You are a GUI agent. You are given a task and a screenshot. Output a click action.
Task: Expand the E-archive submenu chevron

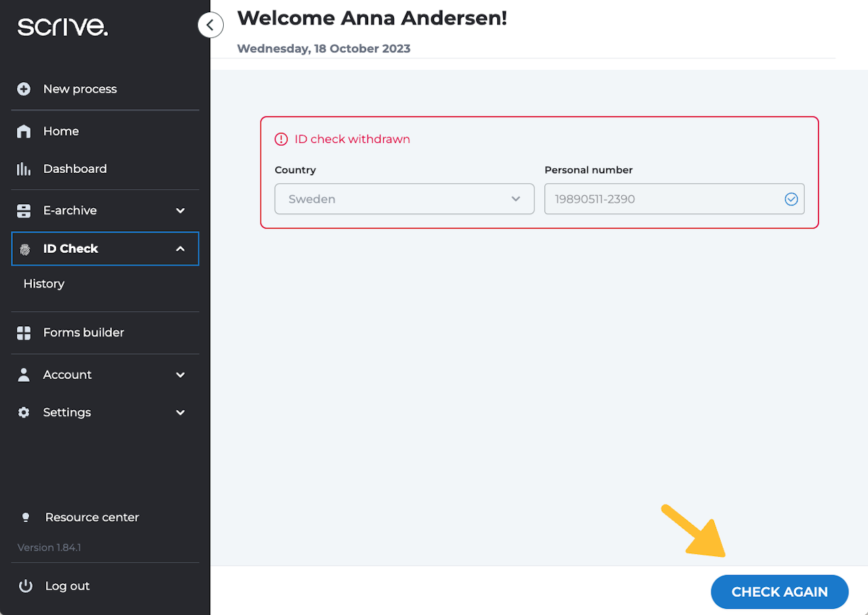pyautogui.click(x=180, y=211)
